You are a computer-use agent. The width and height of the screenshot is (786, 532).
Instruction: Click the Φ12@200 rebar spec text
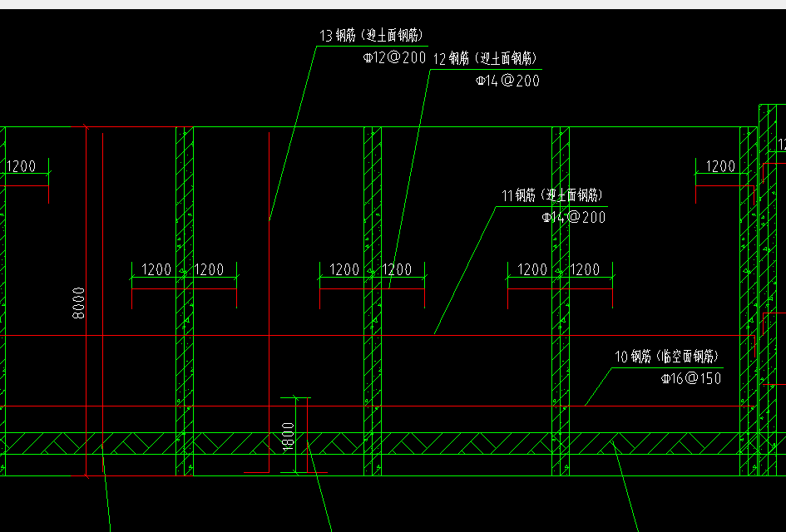click(x=394, y=57)
